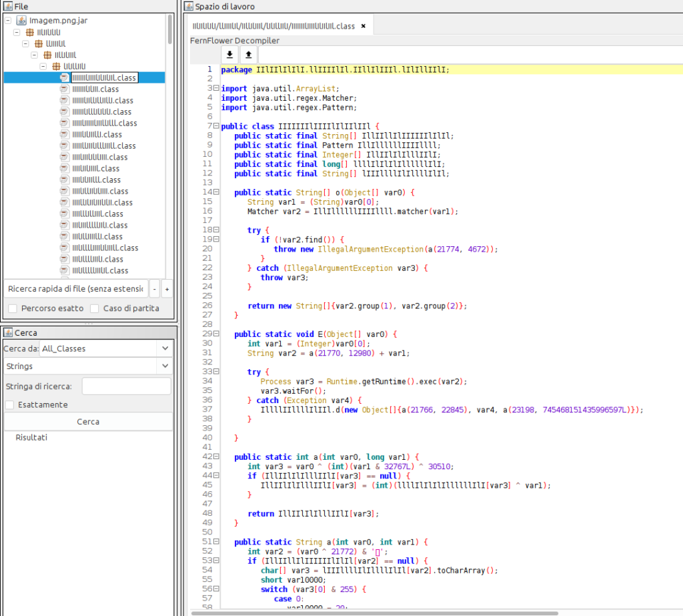Check the 'Esattamente' option
Image resolution: width=683 pixels, height=616 pixels.
[x=10, y=404]
